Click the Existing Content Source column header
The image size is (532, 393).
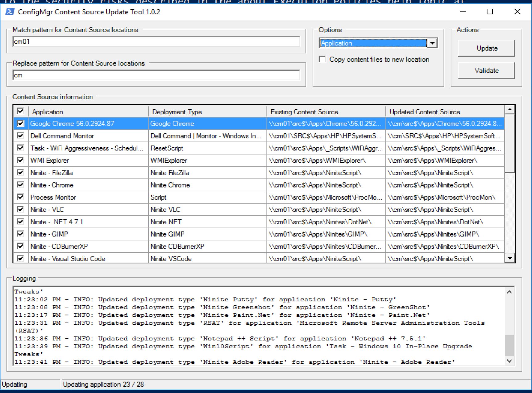[x=326, y=112]
